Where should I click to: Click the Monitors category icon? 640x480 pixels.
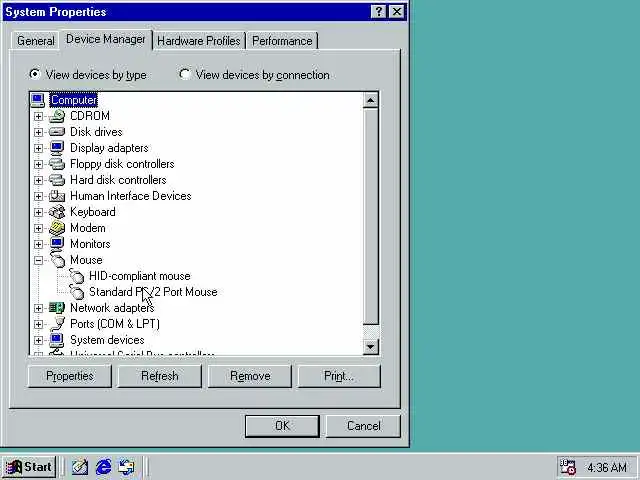tap(57, 244)
